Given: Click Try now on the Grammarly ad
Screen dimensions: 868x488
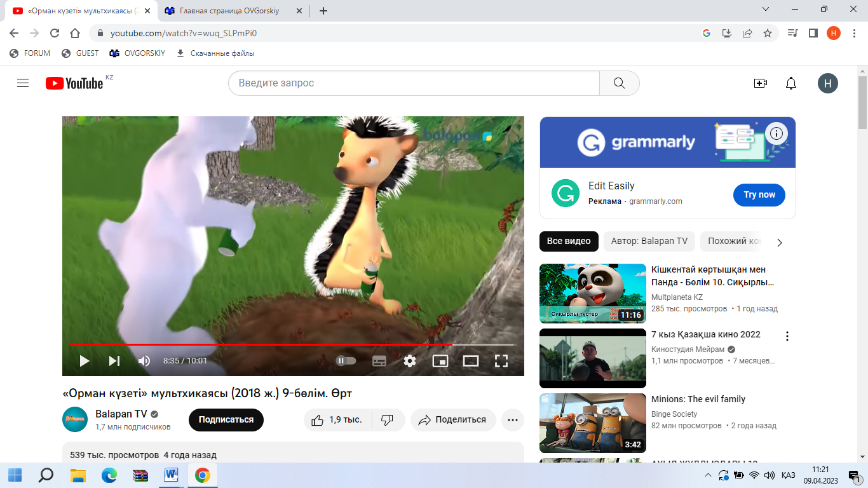Looking at the screenshot, I should coord(759,194).
